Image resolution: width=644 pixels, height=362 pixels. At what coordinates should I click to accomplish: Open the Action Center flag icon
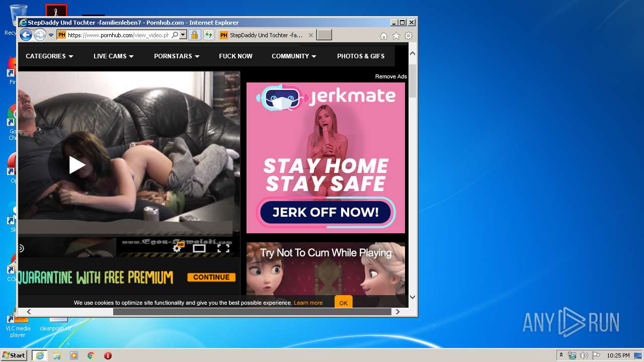click(x=596, y=355)
